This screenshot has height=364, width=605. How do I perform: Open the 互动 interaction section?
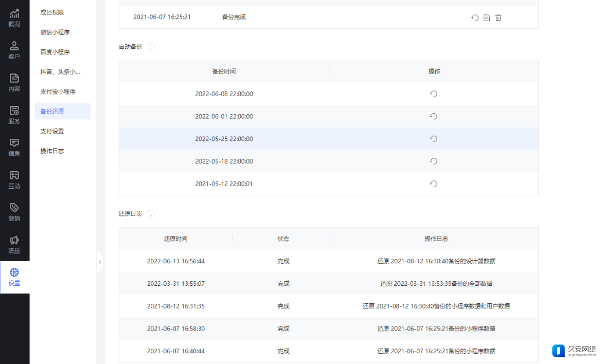pos(14,180)
